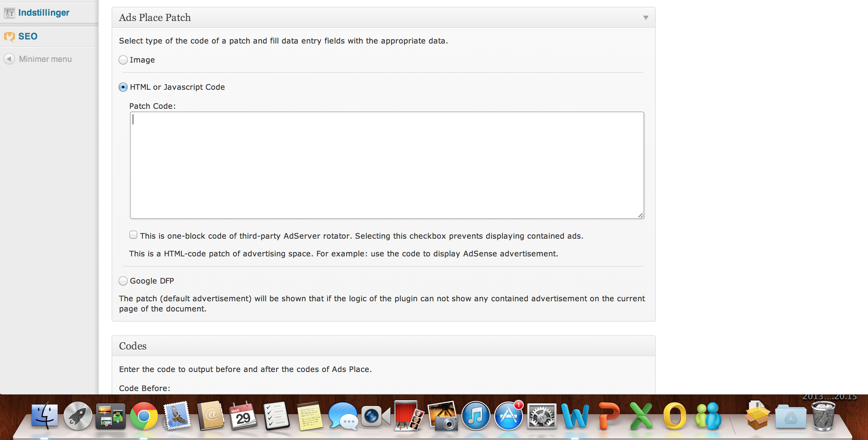Enable third-party AdServer rotator checkbox
The image size is (868, 440).
pyautogui.click(x=133, y=235)
